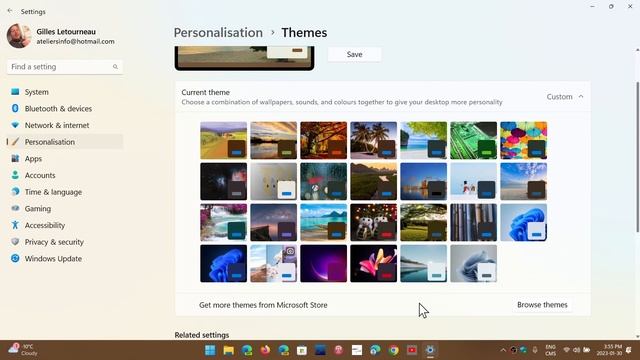Click the ENG language indicator
This screenshot has width=640, height=360.
pyautogui.click(x=551, y=350)
